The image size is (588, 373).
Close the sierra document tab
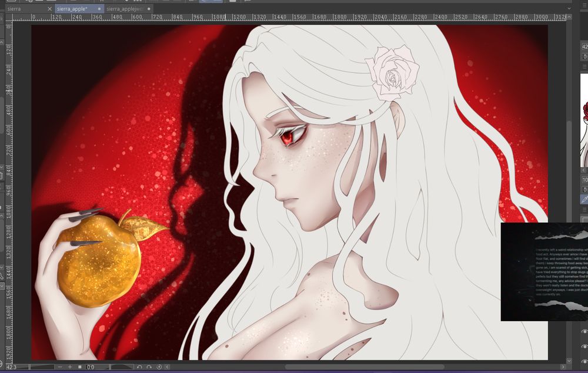click(x=49, y=9)
